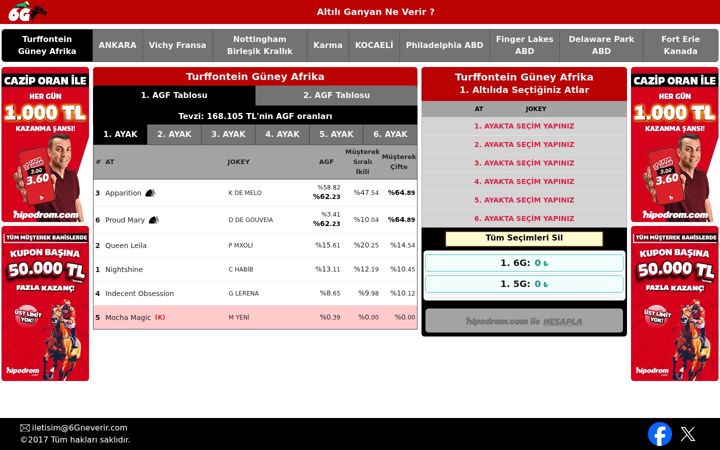Open the X social icon
The image size is (720, 450).
coord(687,434)
